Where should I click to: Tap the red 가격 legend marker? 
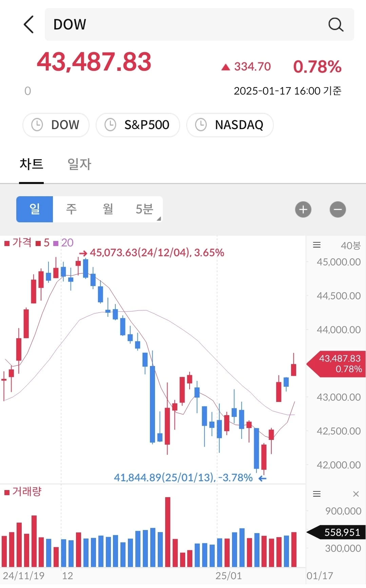[x=7, y=243]
